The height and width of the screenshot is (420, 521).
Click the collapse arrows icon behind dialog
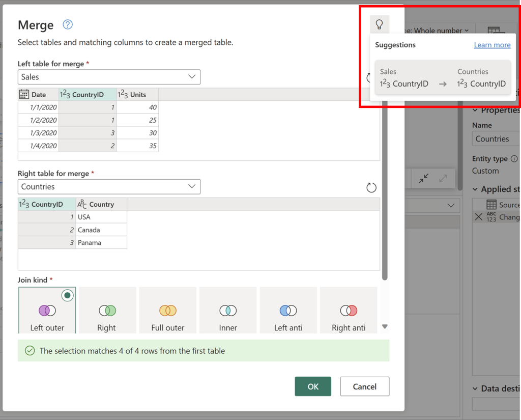tap(423, 179)
